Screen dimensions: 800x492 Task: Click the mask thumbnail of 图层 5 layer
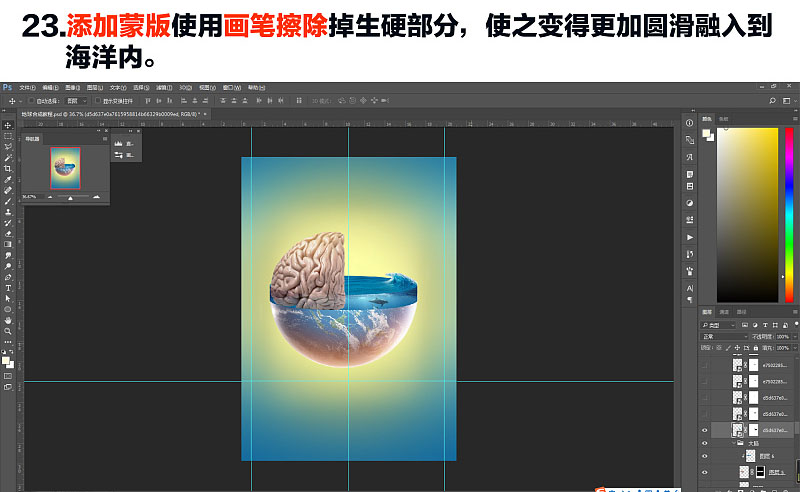[760, 472]
